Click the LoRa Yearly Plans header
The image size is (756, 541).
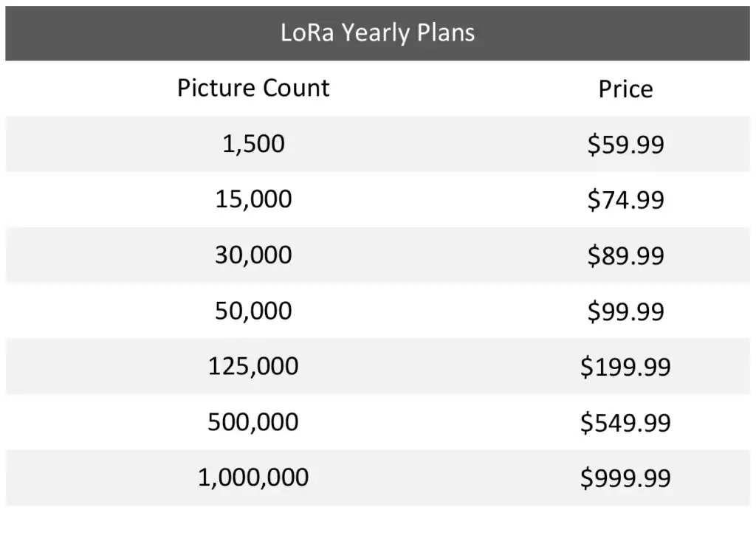pos(377,33)
